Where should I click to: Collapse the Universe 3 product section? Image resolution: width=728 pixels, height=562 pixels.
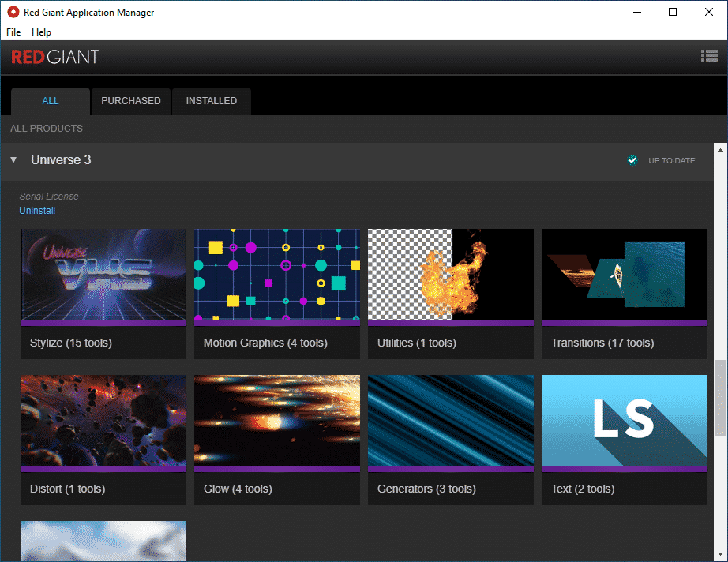coord(13,160)
